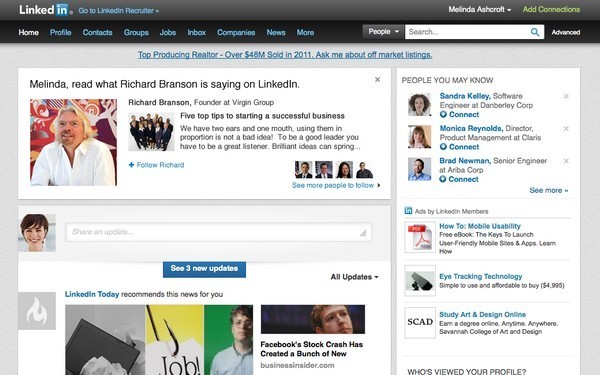Click Go to LinkedIn Recruiter link
Image resolution: width=600 pixels, height=375 pixels.
click(119, 11)
